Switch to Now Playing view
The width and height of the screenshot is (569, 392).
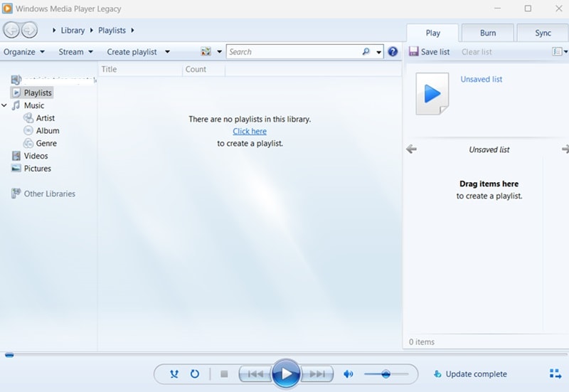tap(555, 374)
